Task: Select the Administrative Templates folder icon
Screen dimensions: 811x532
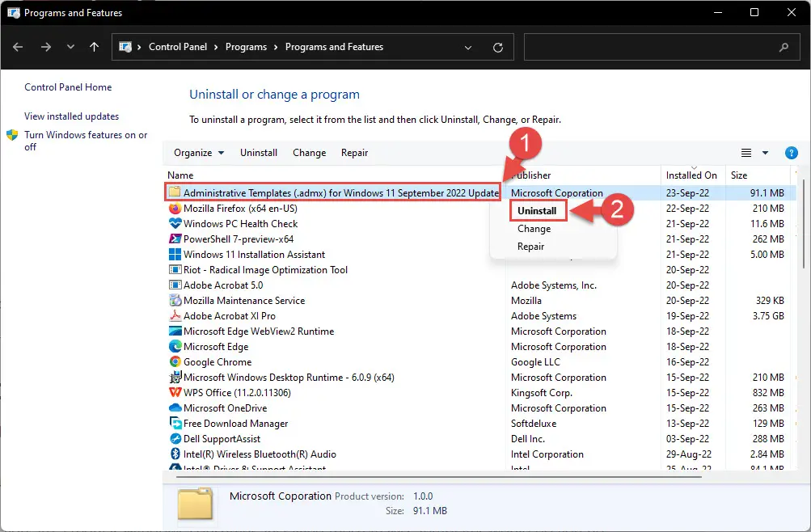Action: (x=175, y=192)
